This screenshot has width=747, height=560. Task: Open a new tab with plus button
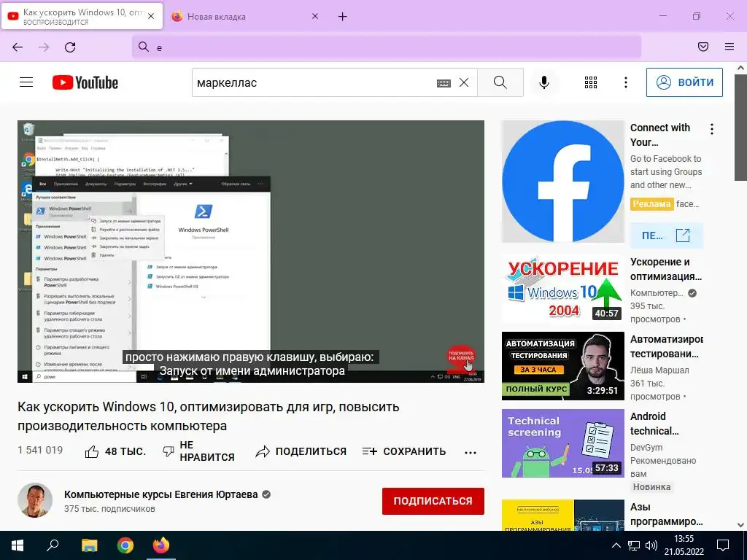[x=343, y=17]
